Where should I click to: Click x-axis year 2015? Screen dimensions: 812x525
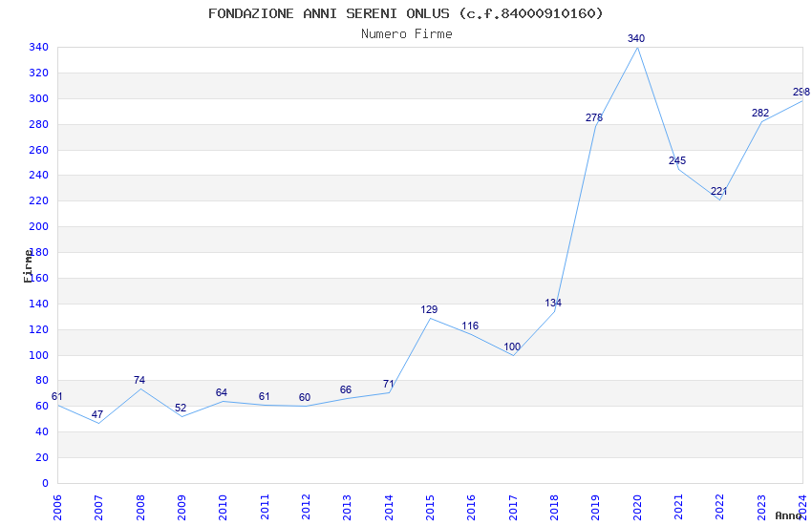(x=430, y=508)
